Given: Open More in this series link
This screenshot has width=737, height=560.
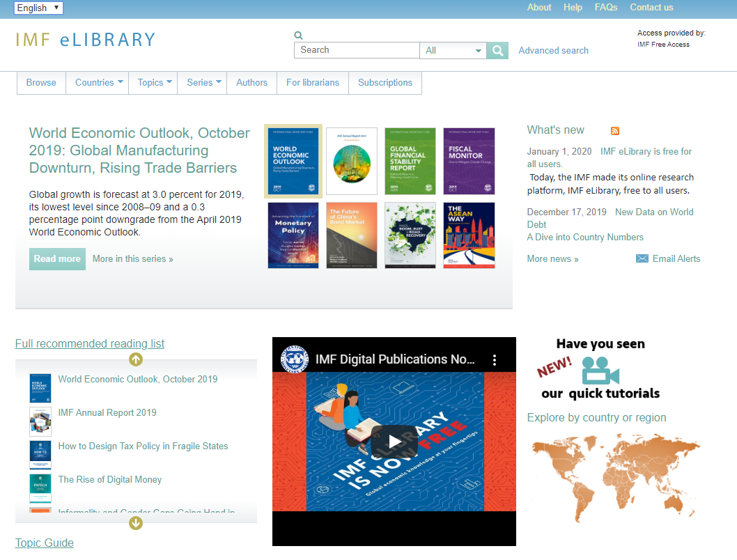Looking at the screenshot, I should pos(132,259).
